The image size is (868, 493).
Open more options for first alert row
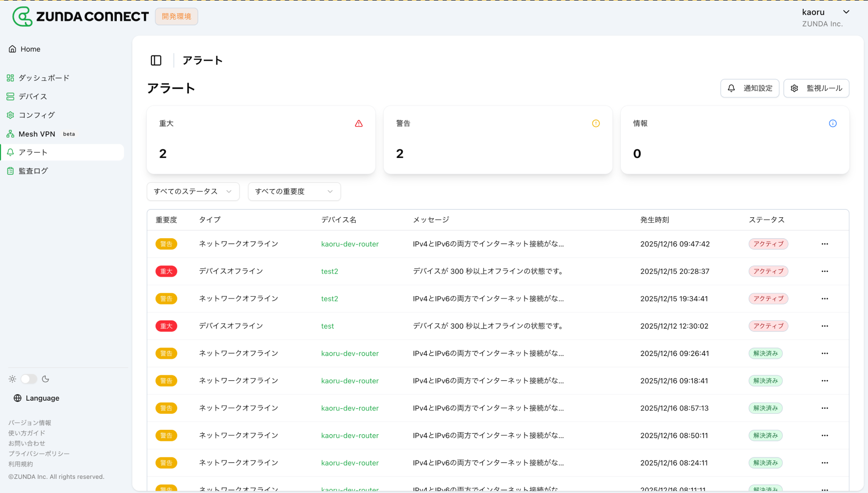(824, 244)
